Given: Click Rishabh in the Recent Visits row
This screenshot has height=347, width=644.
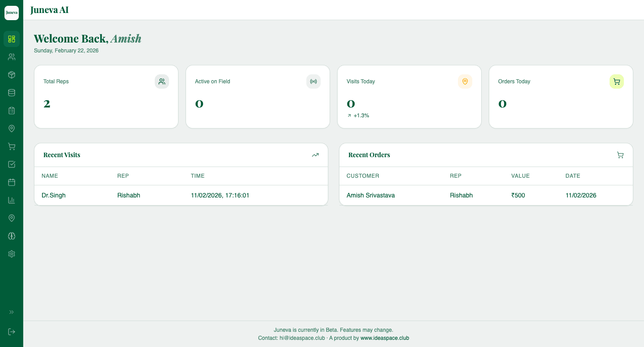Looking at the screenshot, I should [129, 195].
